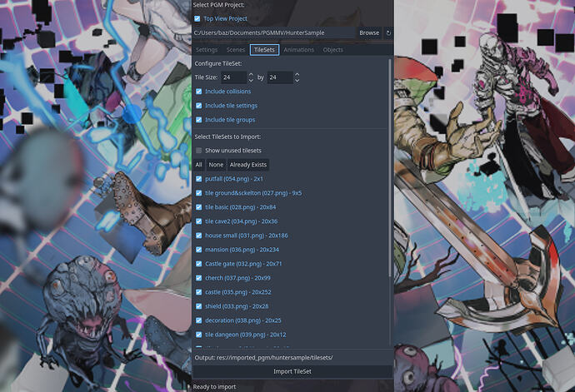Click the tile width field showing 24
The height and width of the screenshot is (392, 575).
click(x=233, y=77)
